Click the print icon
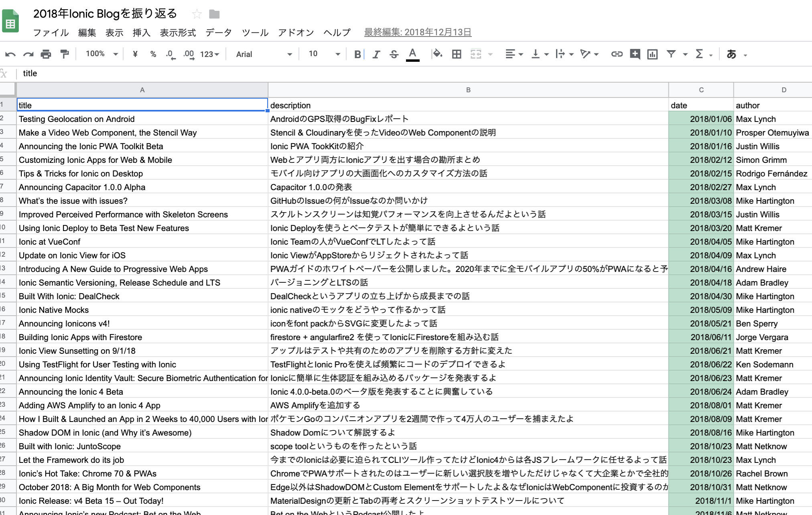Screen dimensions: 812x515 pyautogui.click(x=46, y=54)
